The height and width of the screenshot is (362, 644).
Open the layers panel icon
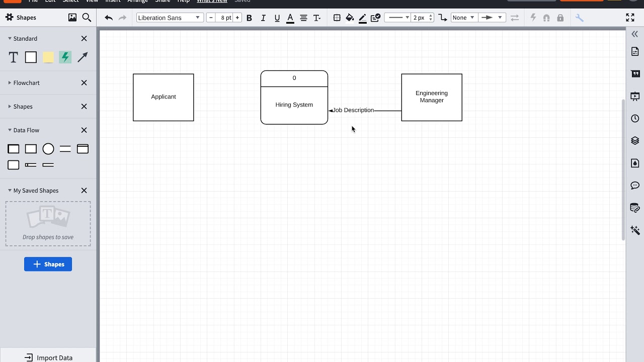pos(635,141)
